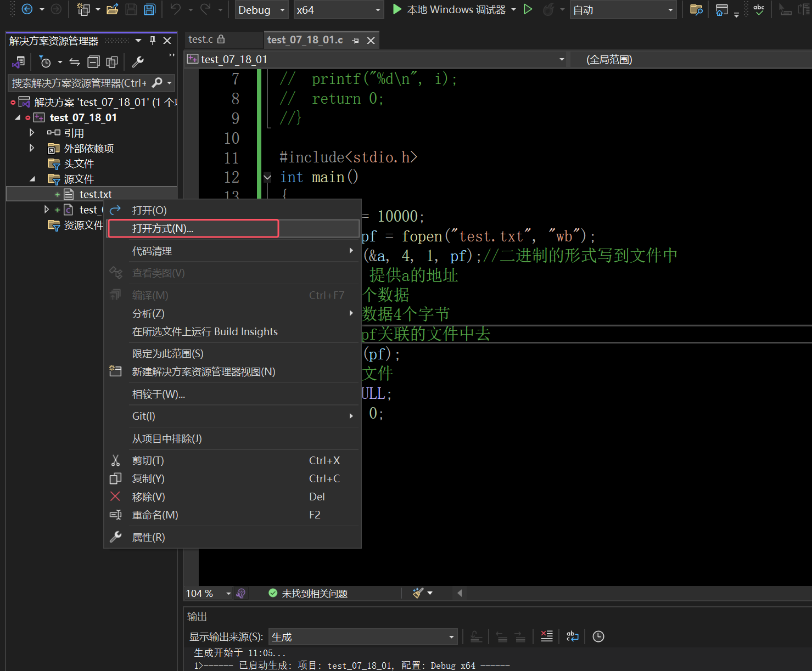812x671 pixels.
Task: Clear all output with the red X icon
Action: (x=546, y=636)
